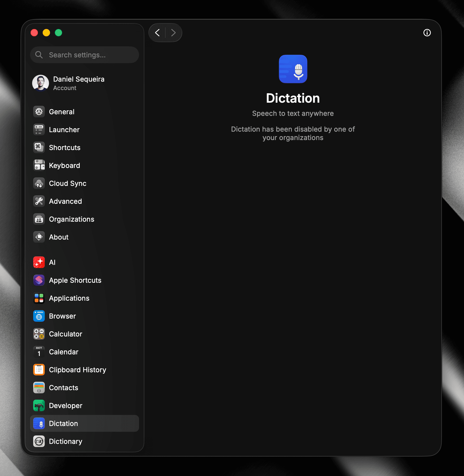Open Organizations icon in sidebar
This screenshot has height=476, width=464.
coord(39,219)
